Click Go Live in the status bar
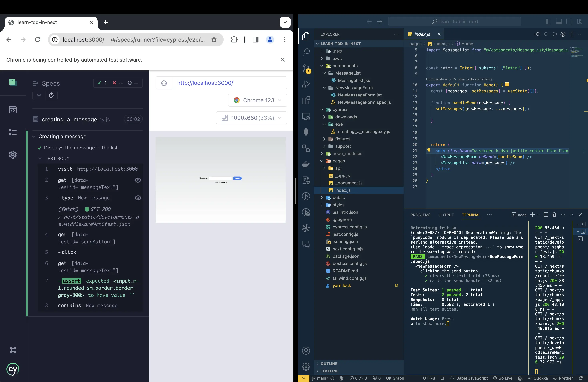The image size is (588, 382). point(503,378)
